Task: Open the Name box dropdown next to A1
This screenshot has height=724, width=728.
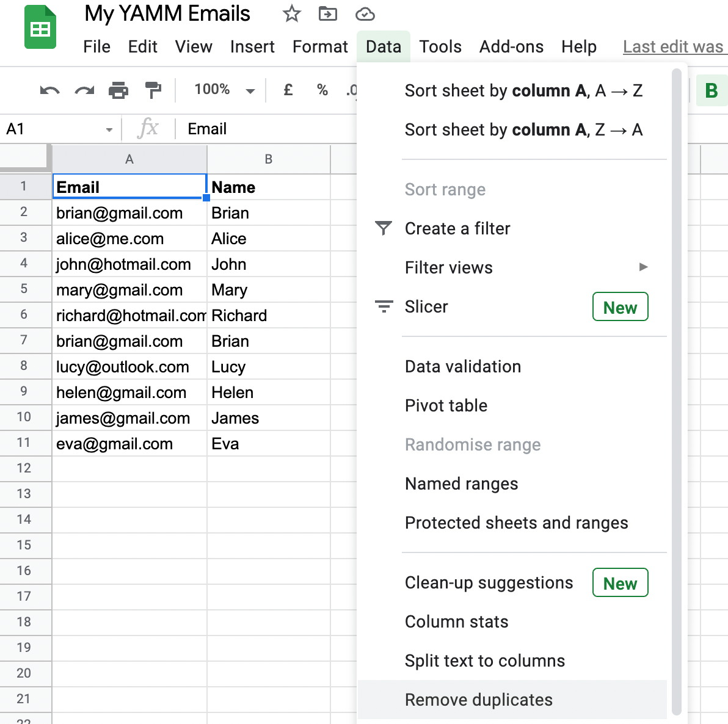Action: click(109, 129)
